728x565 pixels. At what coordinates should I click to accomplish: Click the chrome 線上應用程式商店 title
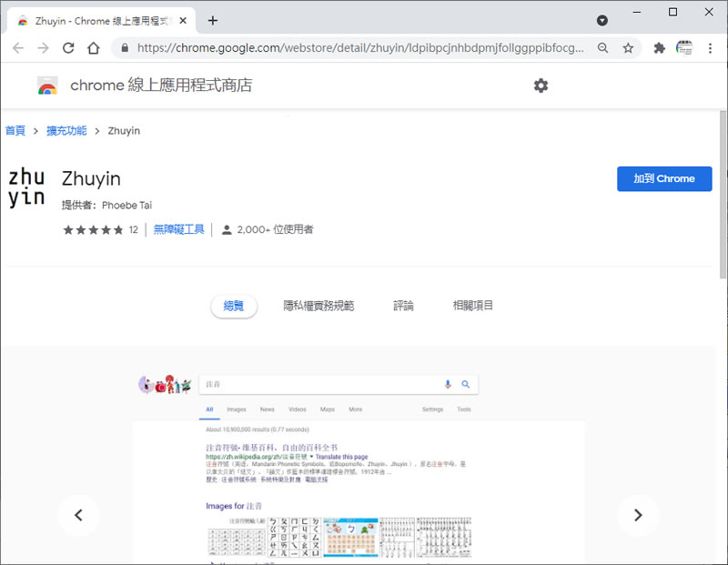point(161,86)
